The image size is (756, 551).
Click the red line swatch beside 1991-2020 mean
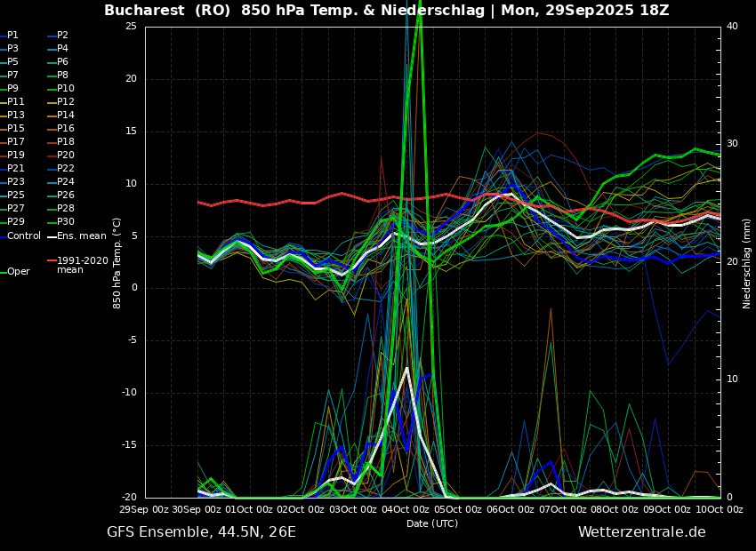coord(52,261)
